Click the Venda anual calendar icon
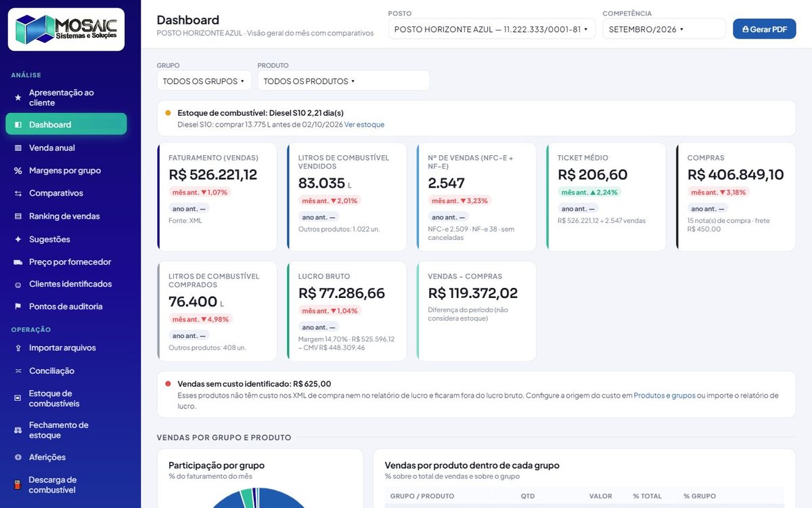This screenshot has height=508, width=812. click(x=18, y=148)
